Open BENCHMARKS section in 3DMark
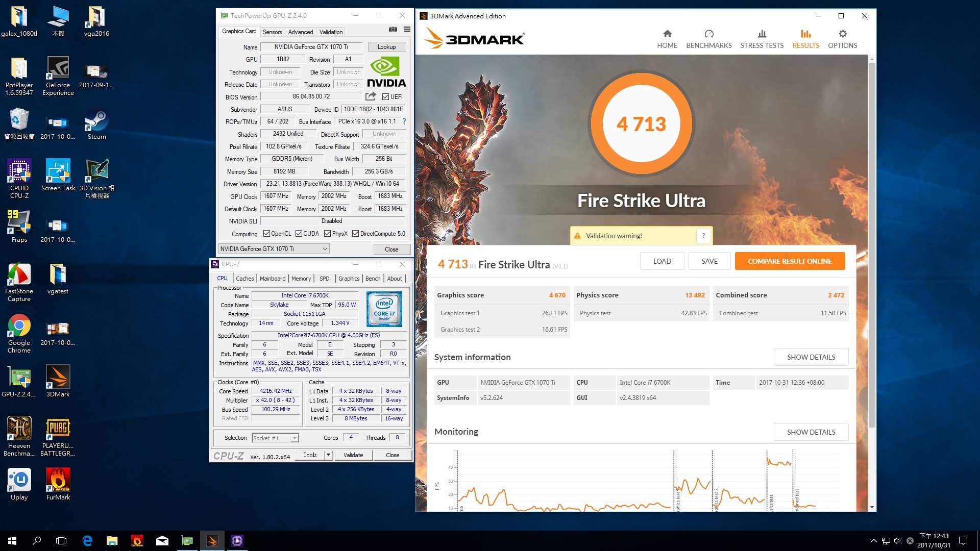Viewport: 980px width, 551px height. [708, 39]
